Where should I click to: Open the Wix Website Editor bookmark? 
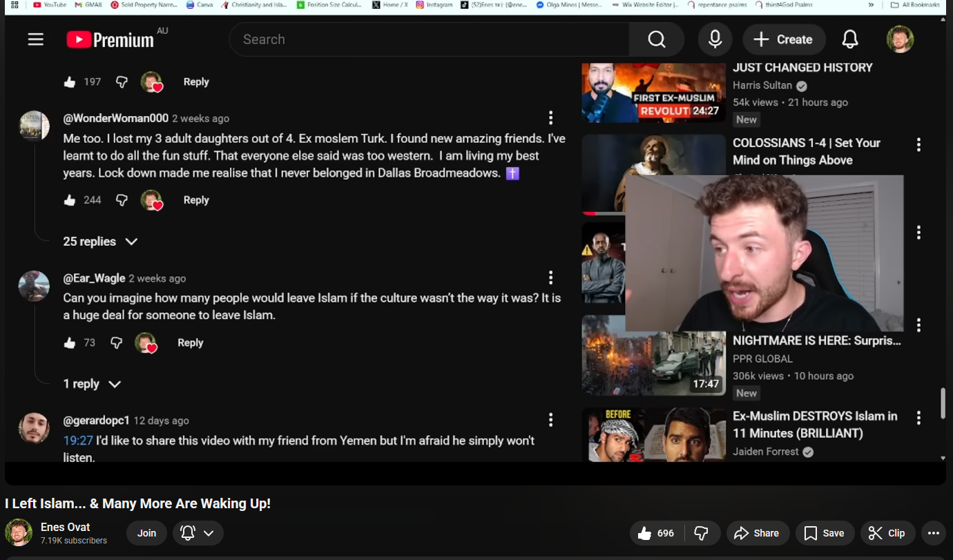click(x=646, y=5)
